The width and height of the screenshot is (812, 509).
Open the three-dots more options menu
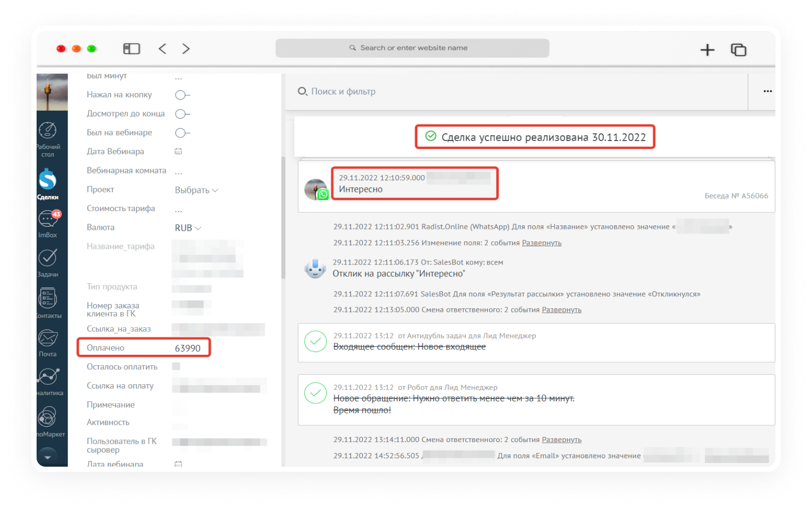(x=767, y=91)
